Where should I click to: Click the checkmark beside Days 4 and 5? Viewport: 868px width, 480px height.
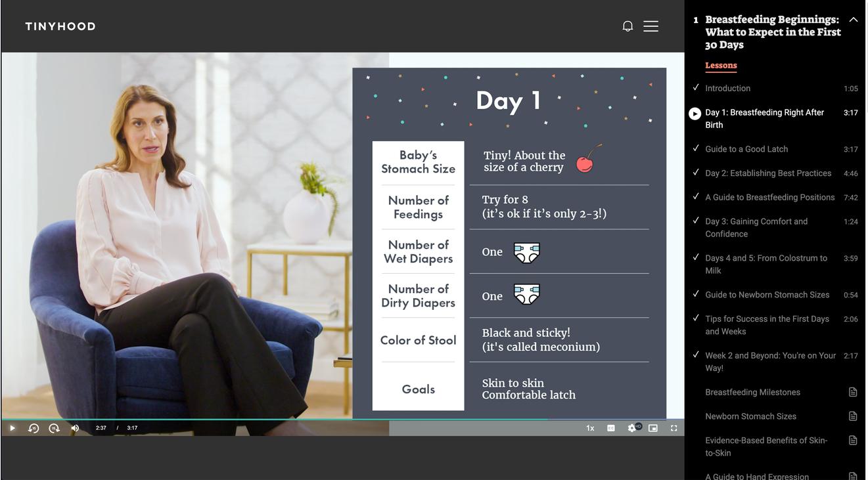[x=695, y=257]
